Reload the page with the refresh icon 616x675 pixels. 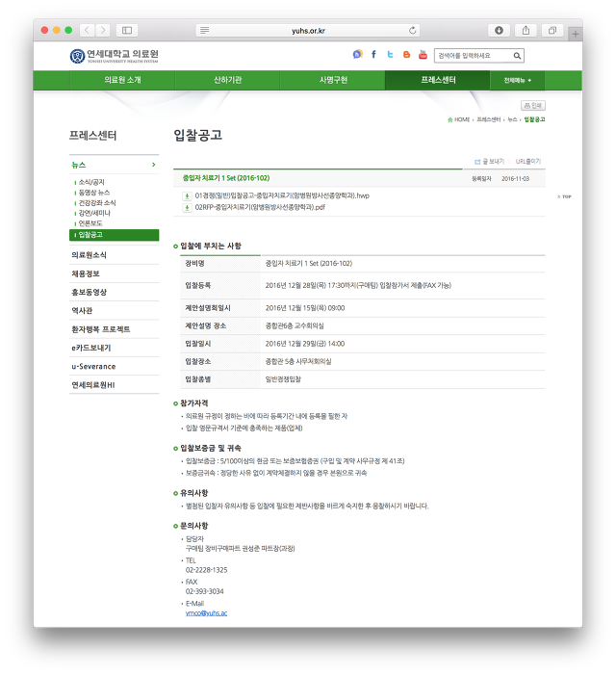tap(412, 30)
